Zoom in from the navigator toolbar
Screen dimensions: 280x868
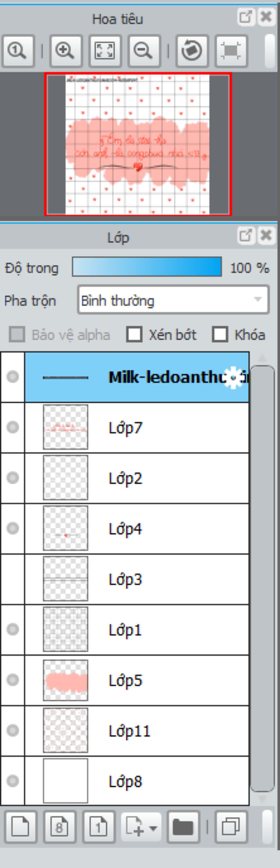click(66, 51)
